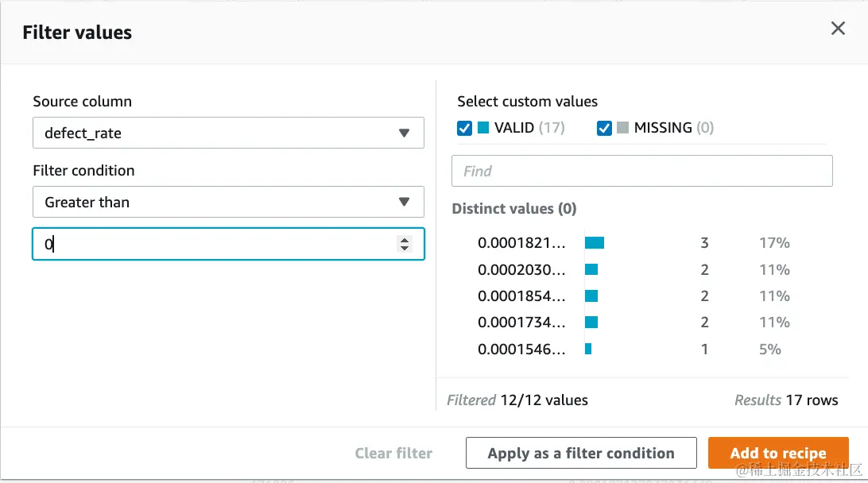868x483 pixels.
Task: Increase filter value with stepper up arrow
Action: (x=405, y=241)
